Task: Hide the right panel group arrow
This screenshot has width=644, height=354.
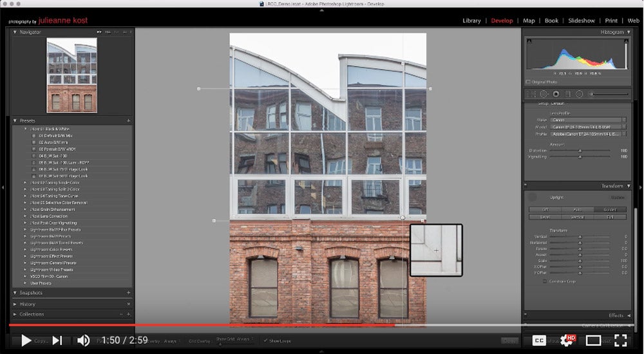Action: (641, 187)
